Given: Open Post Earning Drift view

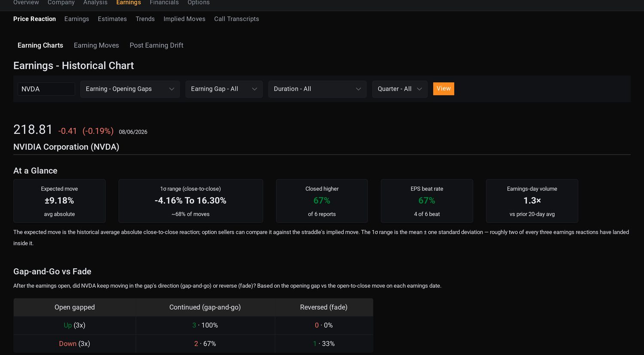Looking at the screenshot, I should pyautogui.click(x=156, y=45).
